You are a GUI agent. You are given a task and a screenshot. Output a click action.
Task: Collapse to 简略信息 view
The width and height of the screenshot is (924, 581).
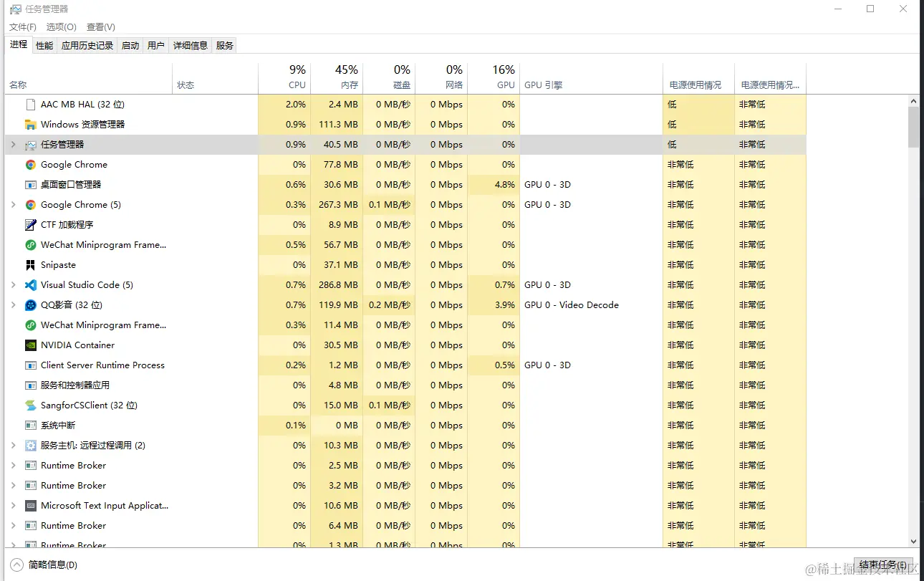[x=45, y=565]
